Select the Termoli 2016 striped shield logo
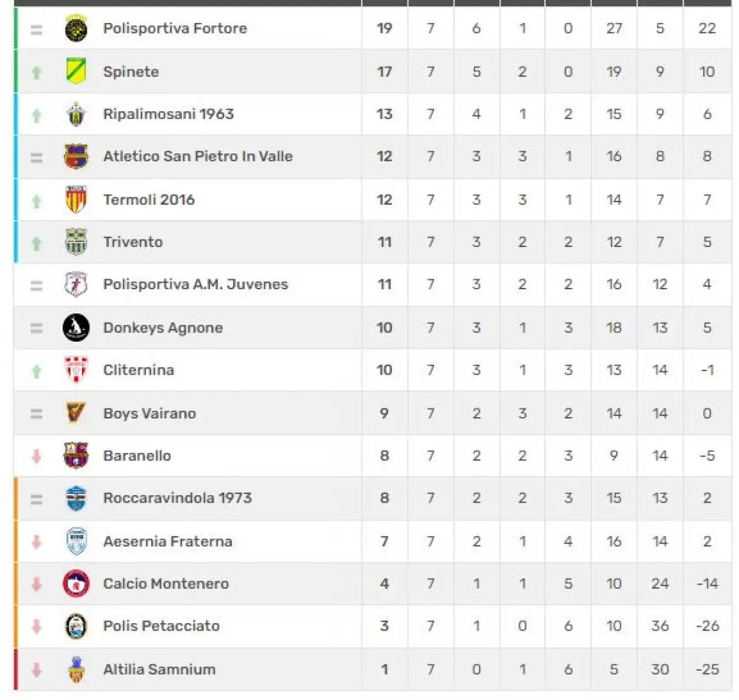This screenshot has width=739, height=700. point(76,200)
